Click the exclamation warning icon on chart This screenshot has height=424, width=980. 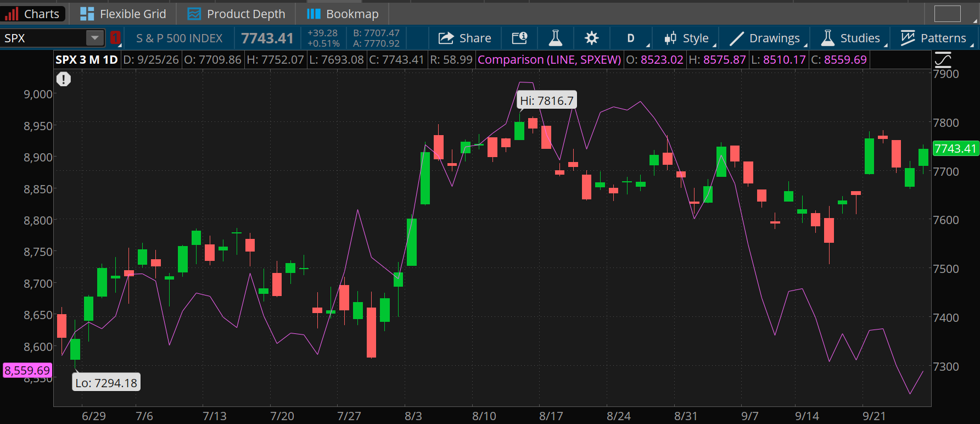[x=64, y=79]
